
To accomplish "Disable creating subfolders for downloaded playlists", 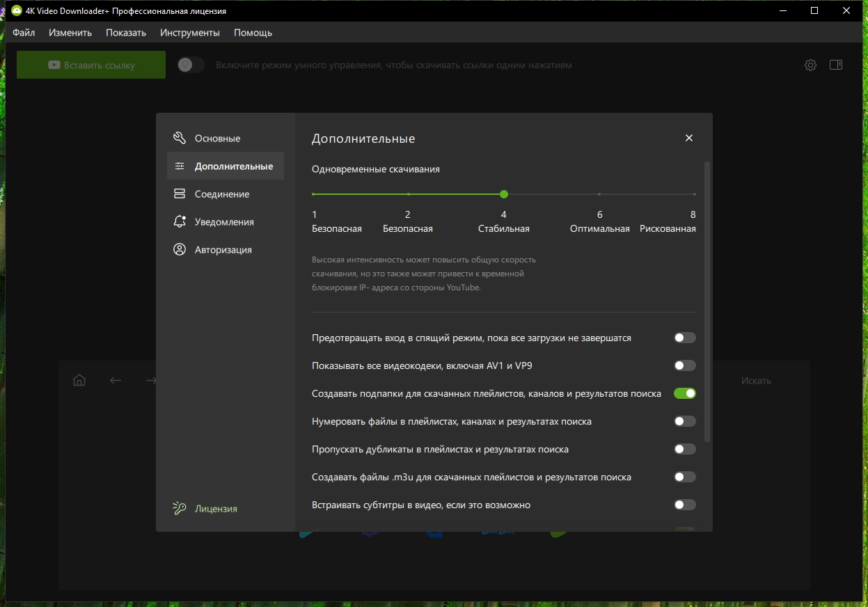I will 684,393.
